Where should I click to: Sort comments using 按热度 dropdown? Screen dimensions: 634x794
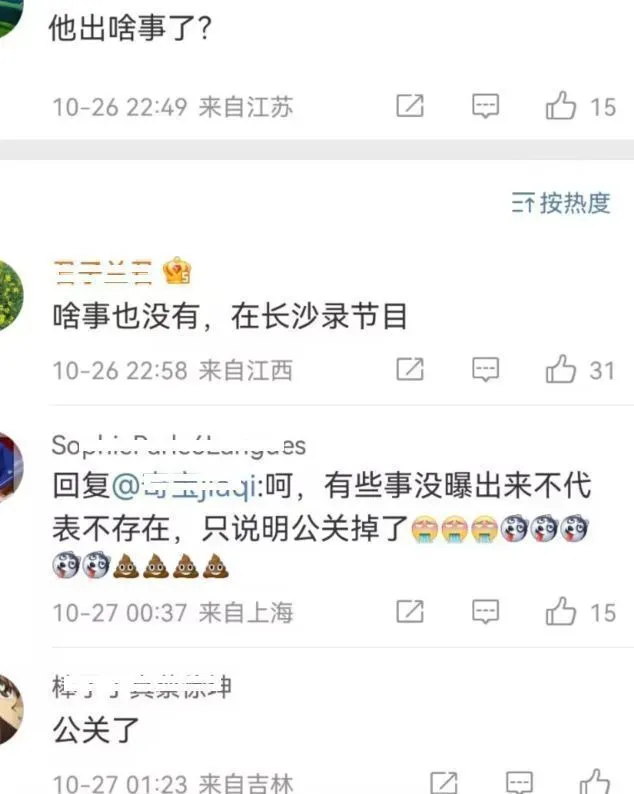pos(561,203)
